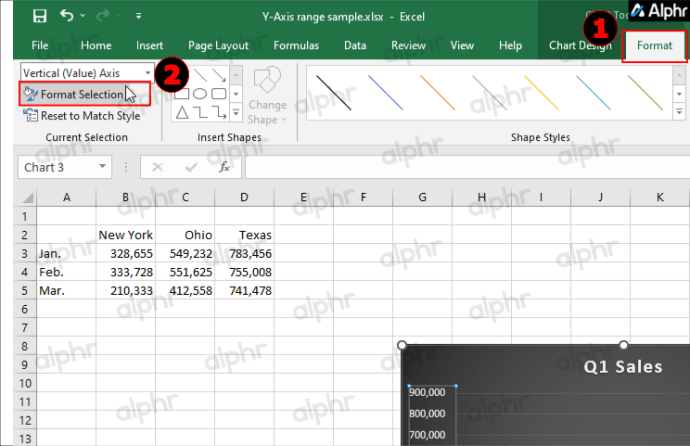Open the Insert ribbon tab

pos(150,45)
